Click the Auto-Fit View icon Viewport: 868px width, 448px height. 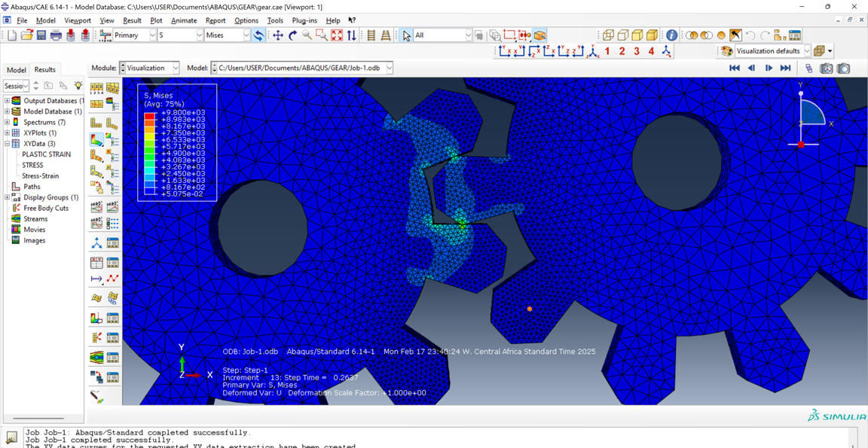click(337, 35)
